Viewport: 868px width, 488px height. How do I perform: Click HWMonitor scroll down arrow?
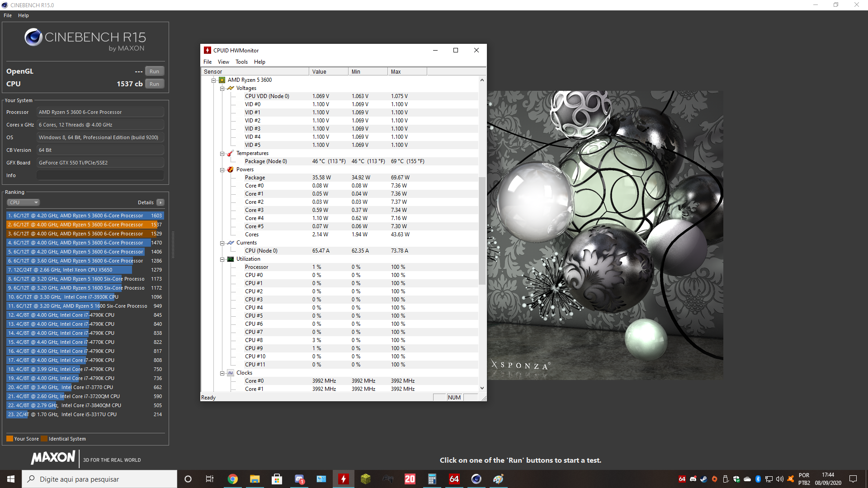click(482, 388)
